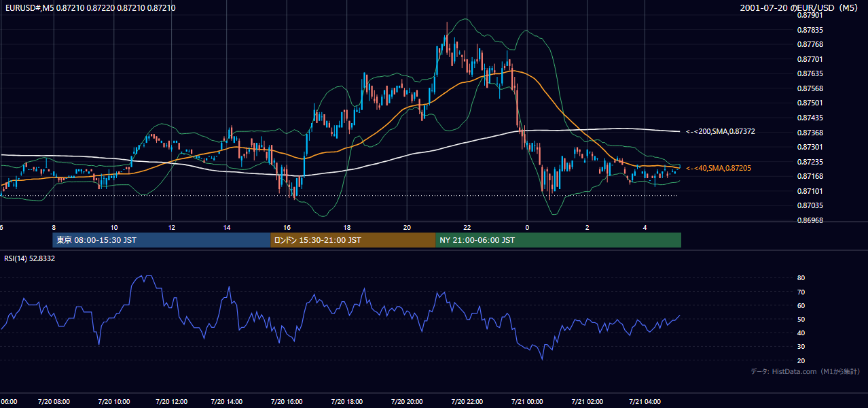Click the 7/20 22:00 time axis label
This screenshot has width=868, height=408.
coord(467,401)
